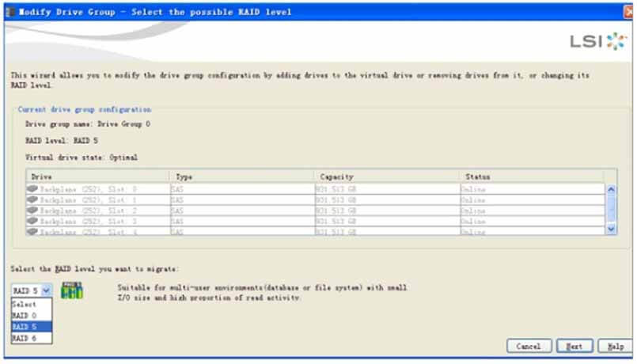
Task: Choose the 'Select' placeholder list entry
Action: (x=24, y=304)
